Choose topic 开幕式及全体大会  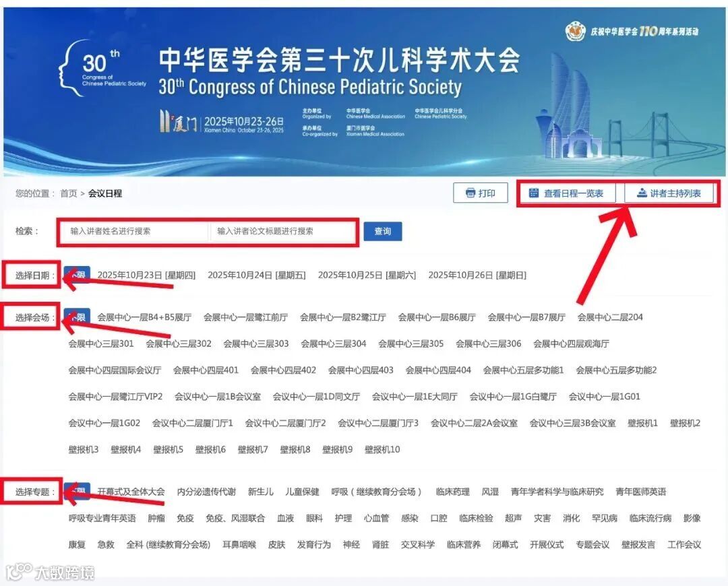pyautogui.click(x=131, y=492)
